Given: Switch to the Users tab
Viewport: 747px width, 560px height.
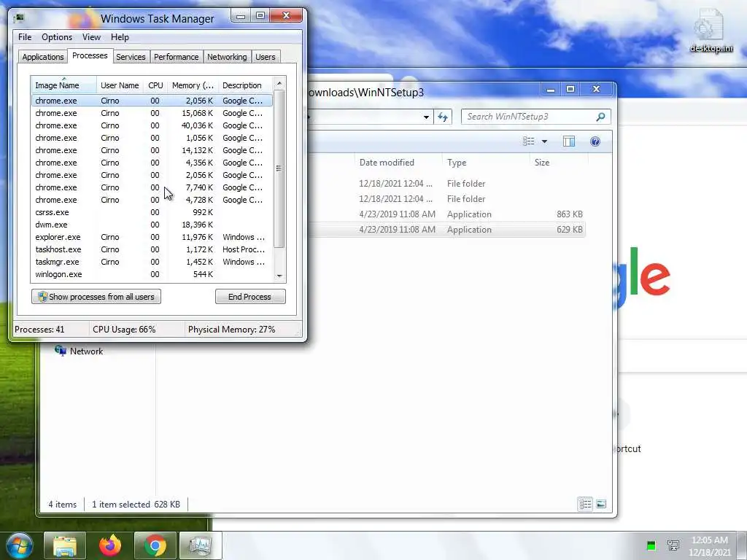Looking at the screenshot, I should click(x=266, y=57).
